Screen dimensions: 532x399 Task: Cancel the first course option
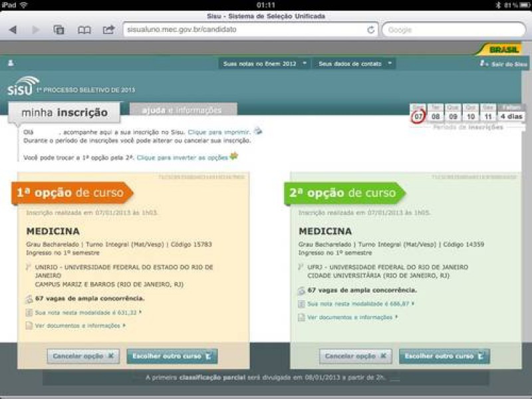click(84, 356)
